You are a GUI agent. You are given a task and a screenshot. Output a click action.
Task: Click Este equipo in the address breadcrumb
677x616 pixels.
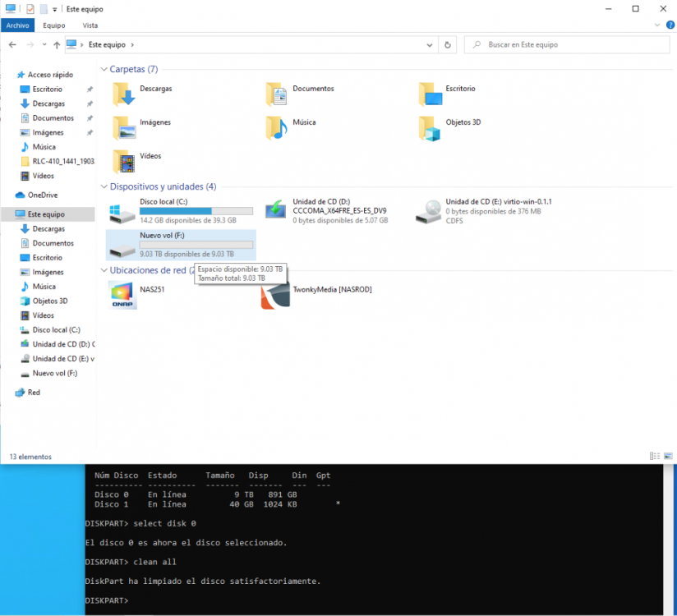107,45
